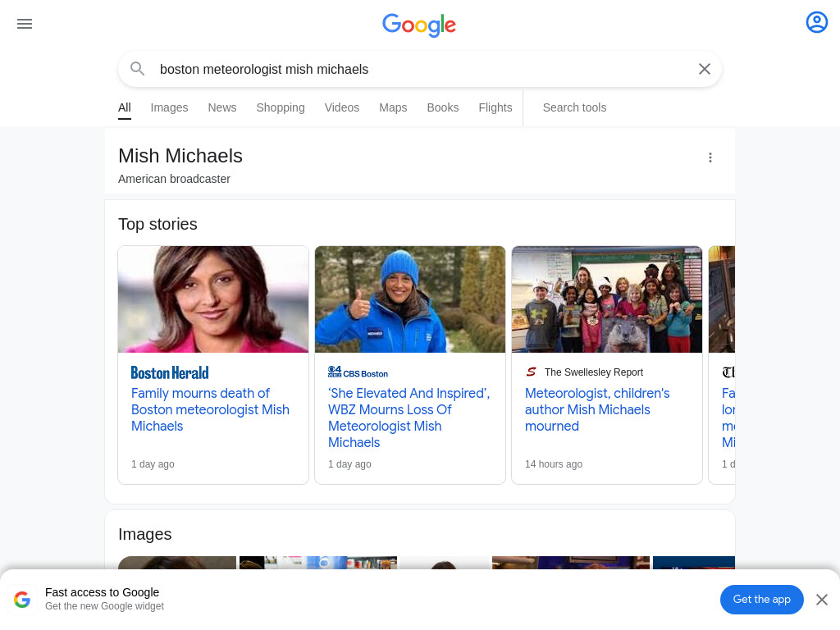
Task: Click the 1 day ago under Boston Herald story
Action: coord(153,464)
